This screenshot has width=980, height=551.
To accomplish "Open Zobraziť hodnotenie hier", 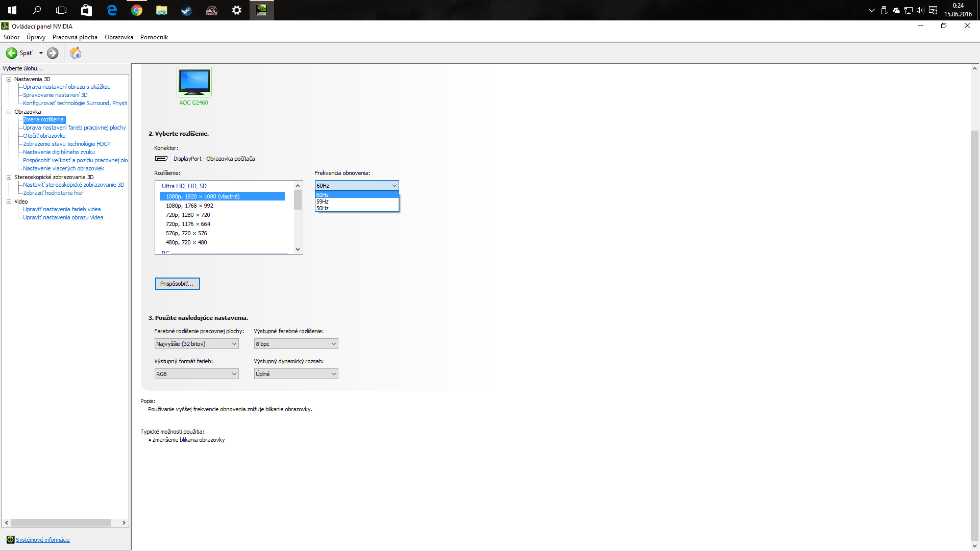I will [53, 193].
